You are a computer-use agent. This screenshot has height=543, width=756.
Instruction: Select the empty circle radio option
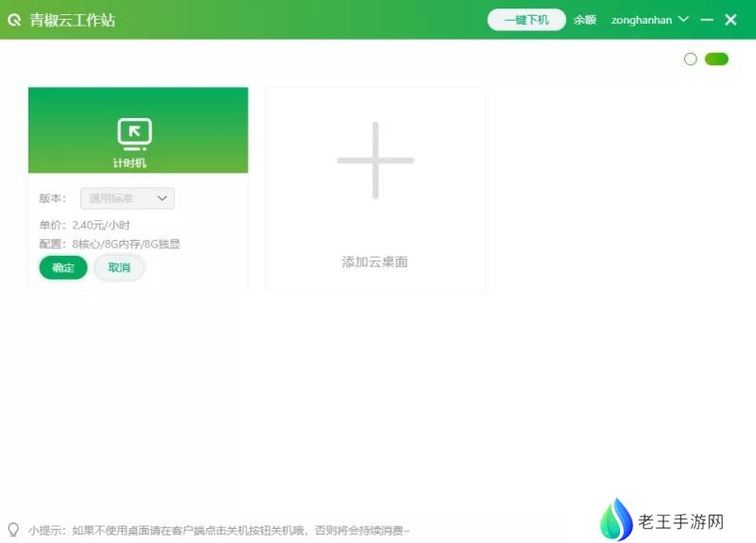[x=690, y=59]
